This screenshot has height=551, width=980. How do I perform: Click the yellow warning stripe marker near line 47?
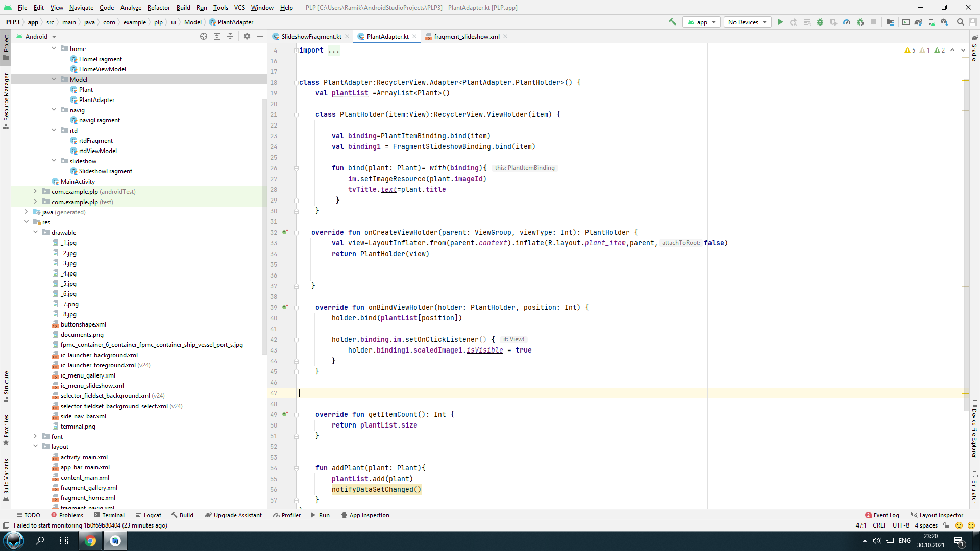pos(966,394)
